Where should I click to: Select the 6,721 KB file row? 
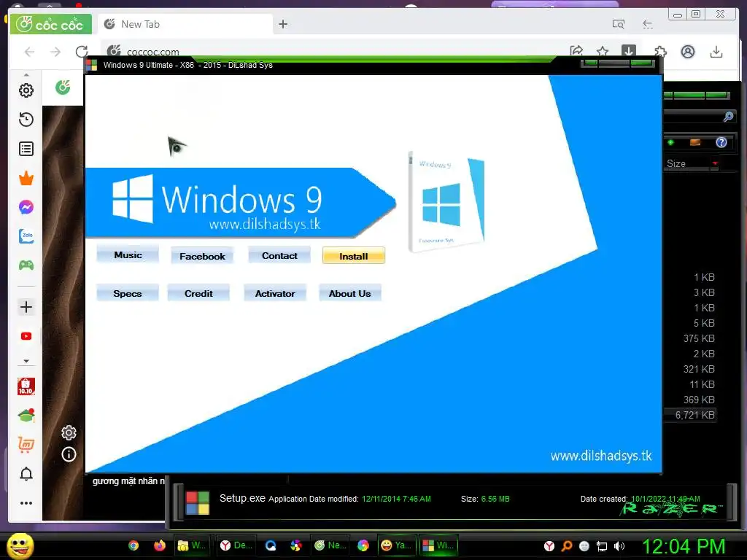(x=691, y=415)
